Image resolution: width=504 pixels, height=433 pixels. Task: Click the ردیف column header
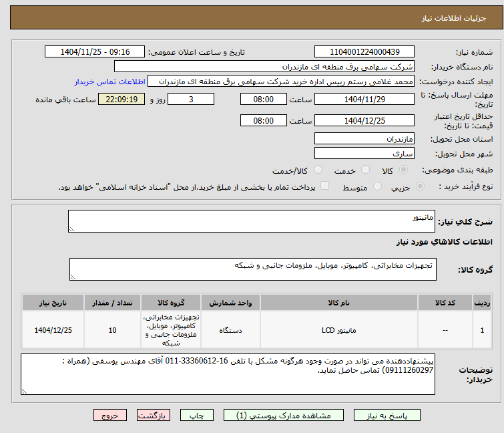[482, 303]
